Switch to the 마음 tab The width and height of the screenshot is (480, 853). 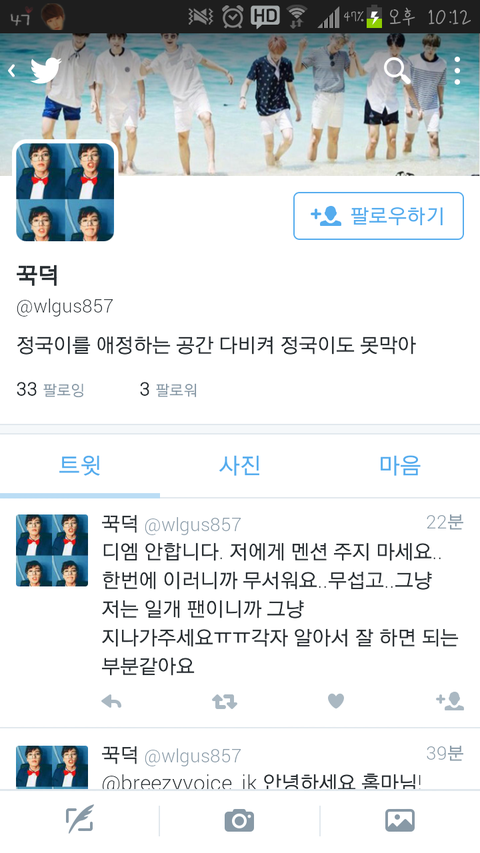[400, 466]
